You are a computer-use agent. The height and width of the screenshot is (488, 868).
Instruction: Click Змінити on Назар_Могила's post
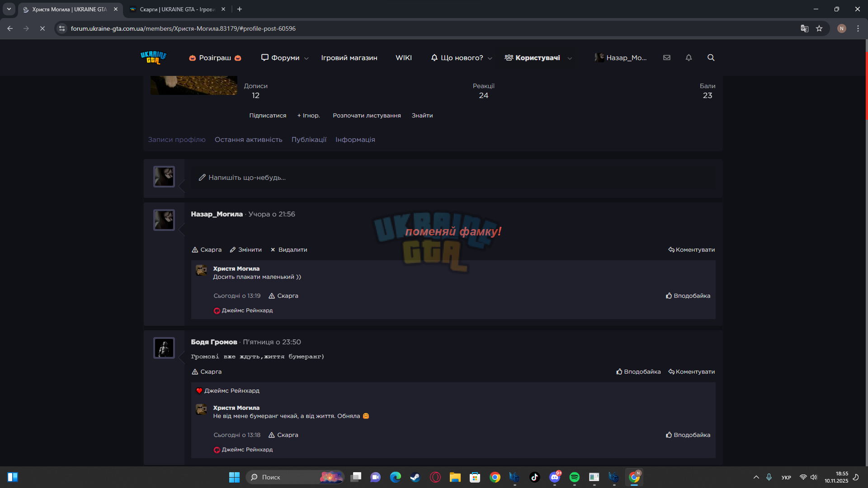(x=245, y=250)
